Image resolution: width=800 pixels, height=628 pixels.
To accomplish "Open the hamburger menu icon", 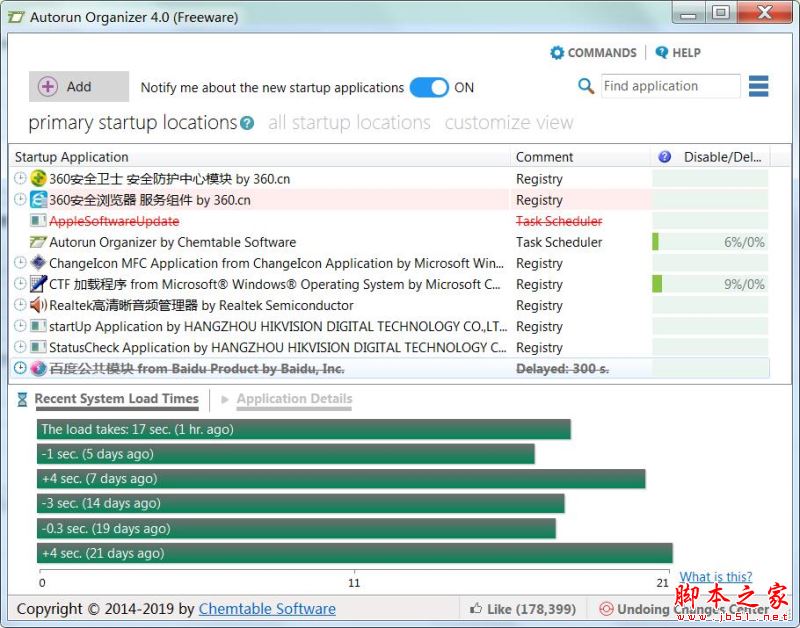I will (x=758, y=86).
